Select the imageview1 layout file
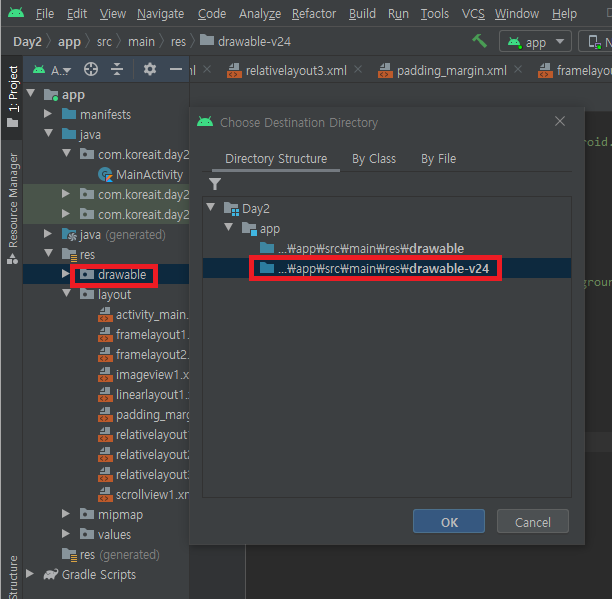 pyautogui.click(x=143, y=375)
